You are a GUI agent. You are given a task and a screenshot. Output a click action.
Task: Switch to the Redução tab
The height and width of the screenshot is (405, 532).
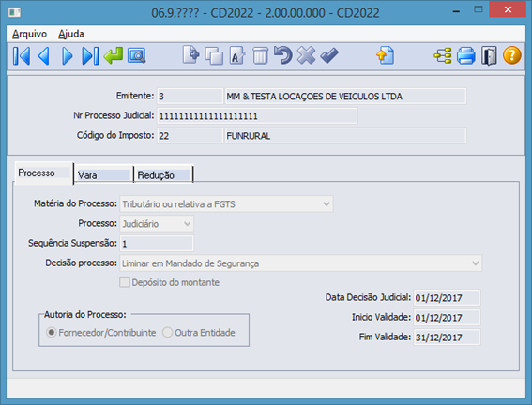coord(163,175)
